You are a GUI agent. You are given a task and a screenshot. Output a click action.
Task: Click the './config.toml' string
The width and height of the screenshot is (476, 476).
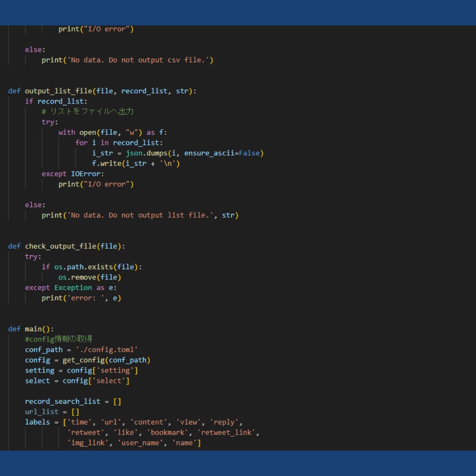107,350
